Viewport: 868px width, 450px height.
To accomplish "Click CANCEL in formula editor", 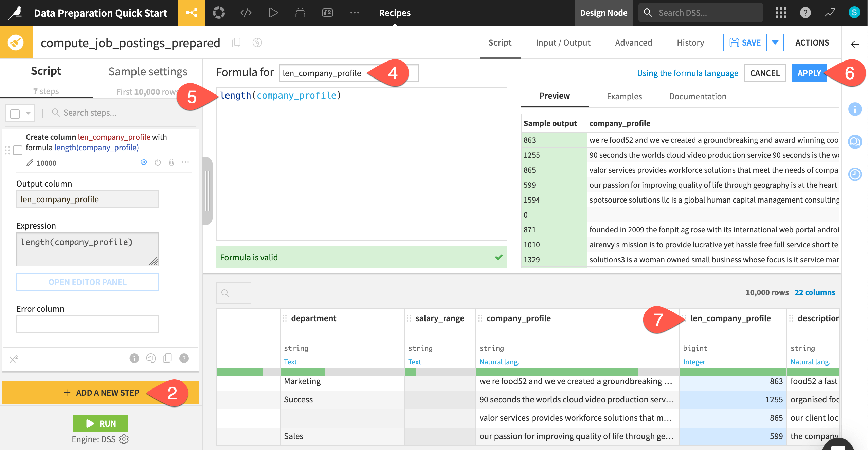I will click(x=765, y=73).
